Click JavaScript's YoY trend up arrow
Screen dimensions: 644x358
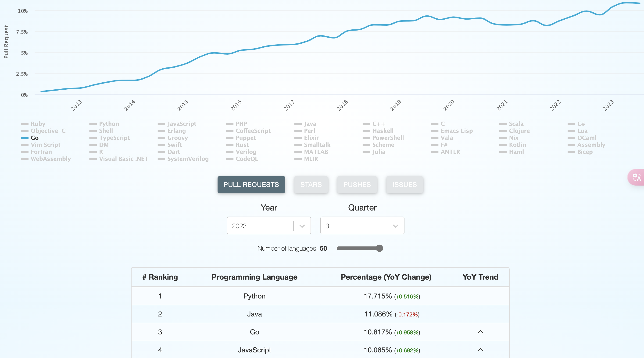[480, 350]
